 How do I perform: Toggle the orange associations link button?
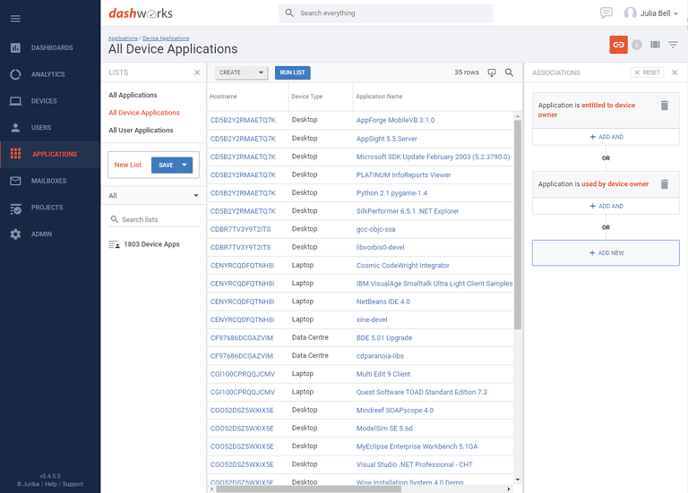(618, 45)
